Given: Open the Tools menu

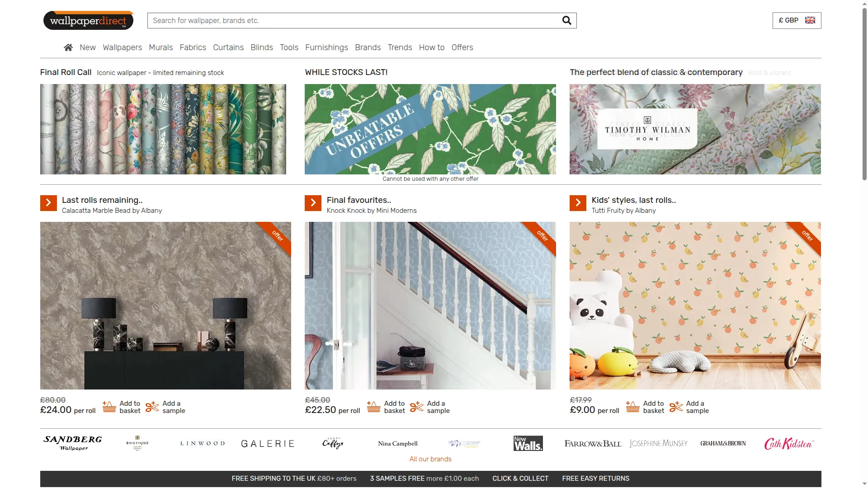Looking at the screenshot, I should coord(289,47).
